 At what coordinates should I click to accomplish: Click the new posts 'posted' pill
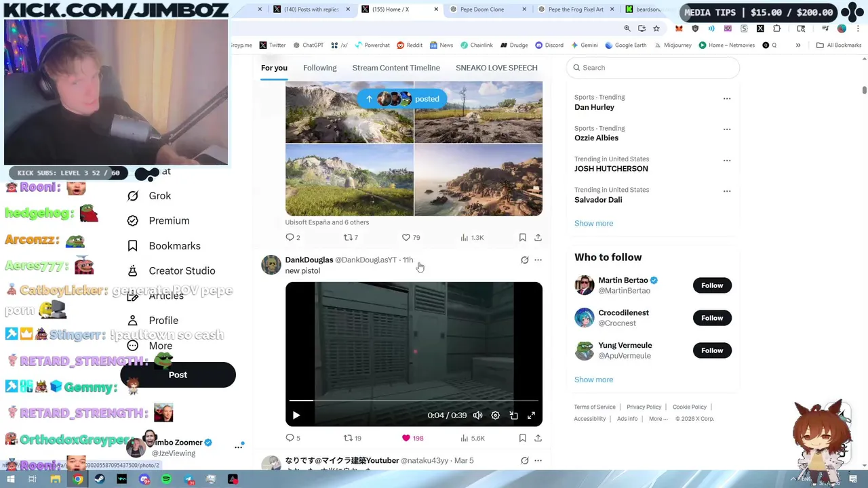coord(402,99)
